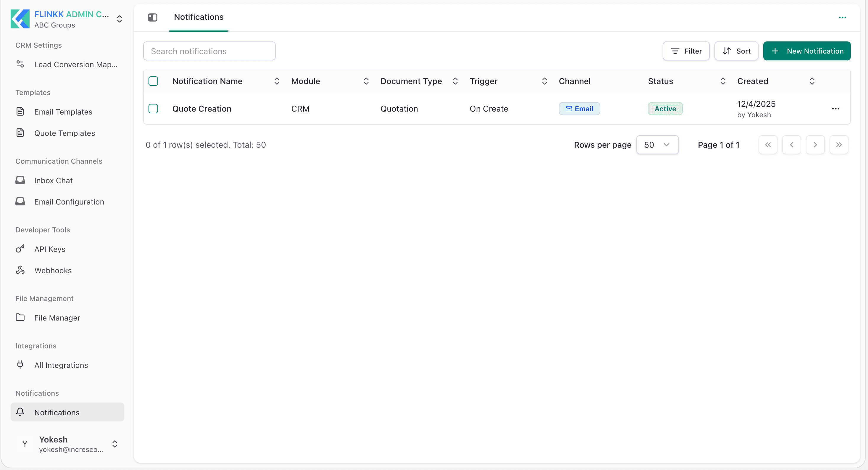Sort by Trigger column
Screen dimensions: 868x470
pos(544,81)
